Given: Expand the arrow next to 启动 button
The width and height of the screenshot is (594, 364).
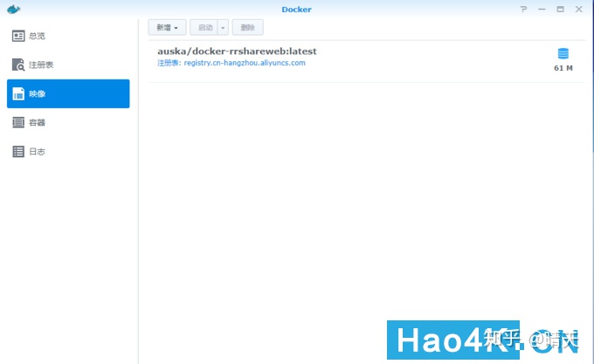Looking at the screenshot, I should 223,28.
